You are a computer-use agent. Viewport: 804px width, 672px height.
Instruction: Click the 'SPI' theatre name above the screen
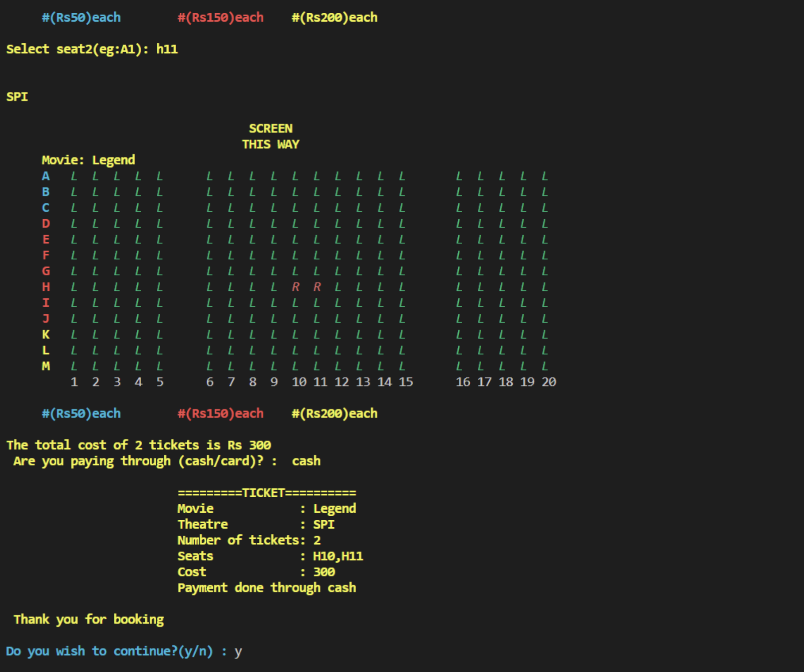pyautogui.click(x=17, y=97)
